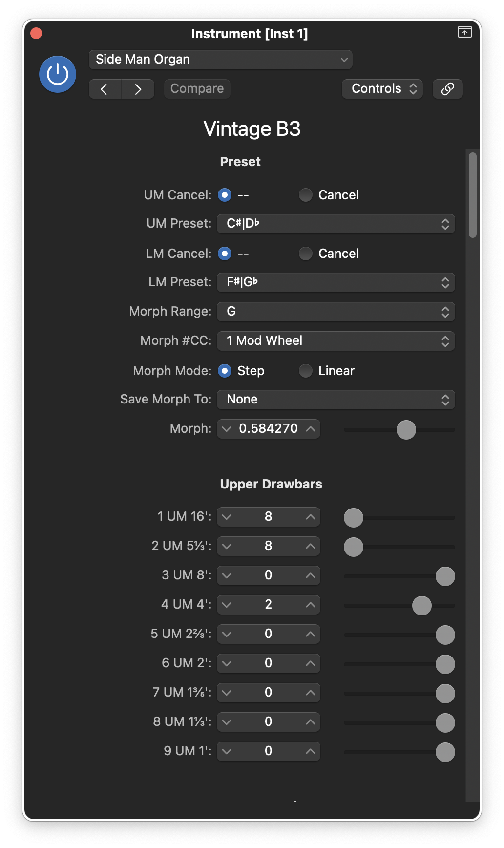The height and width of the screenshot is (848, 504).
Task: Decrease the Morph value with down arrow
Action: 227,429
